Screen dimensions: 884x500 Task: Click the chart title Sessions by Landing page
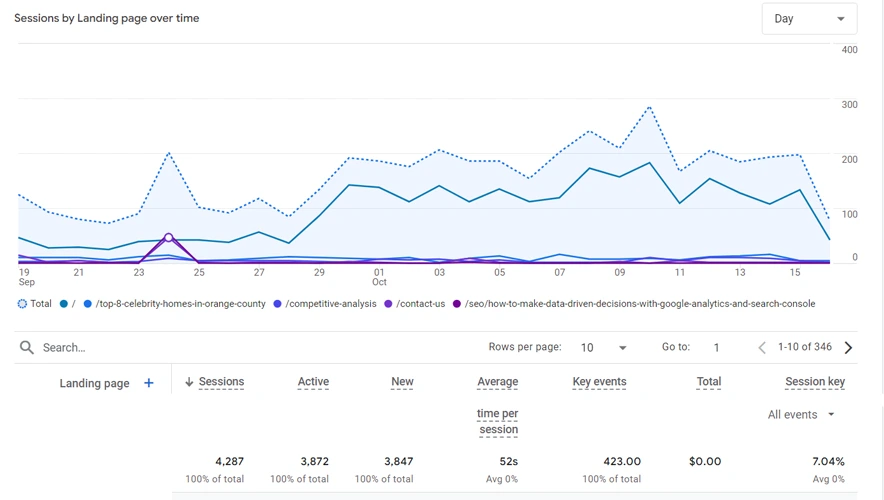pyautogui.click(x=107, y=18)
